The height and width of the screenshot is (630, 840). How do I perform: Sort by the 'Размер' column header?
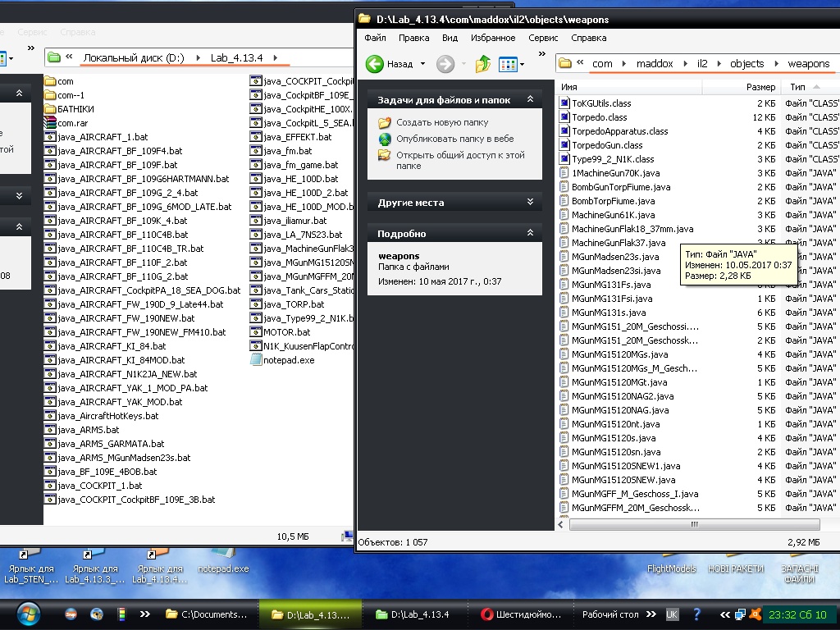click(742, 87)
